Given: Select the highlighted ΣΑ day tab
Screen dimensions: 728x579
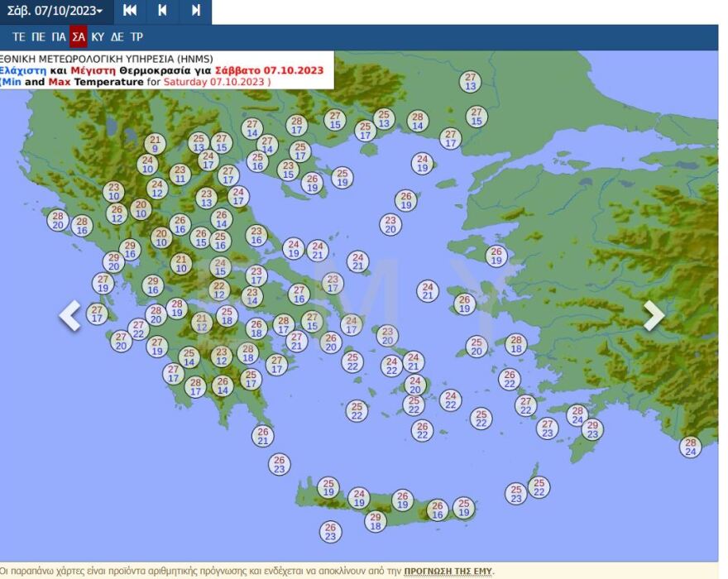Looking at the screenshot, I should point(79,37).
